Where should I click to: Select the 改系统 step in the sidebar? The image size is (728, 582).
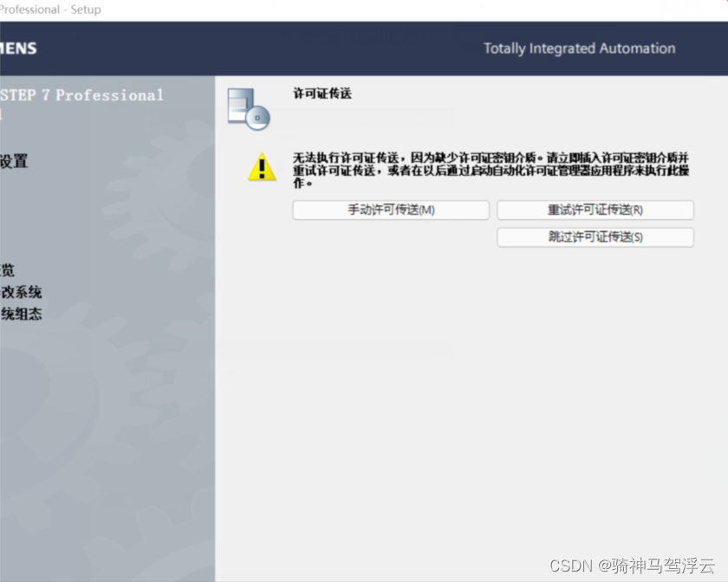point(22,292)
